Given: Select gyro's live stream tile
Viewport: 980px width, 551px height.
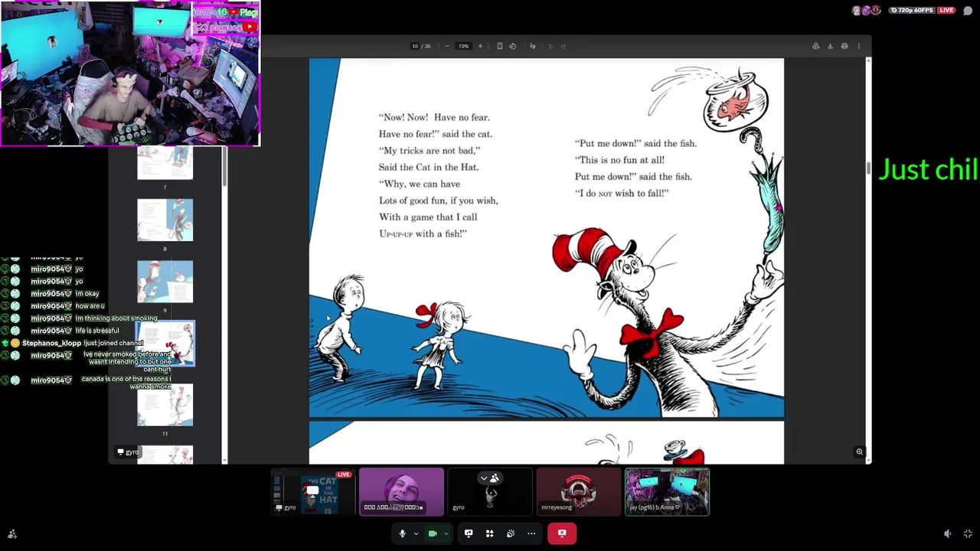Looking at the screenshot, I should pos(312,492).
